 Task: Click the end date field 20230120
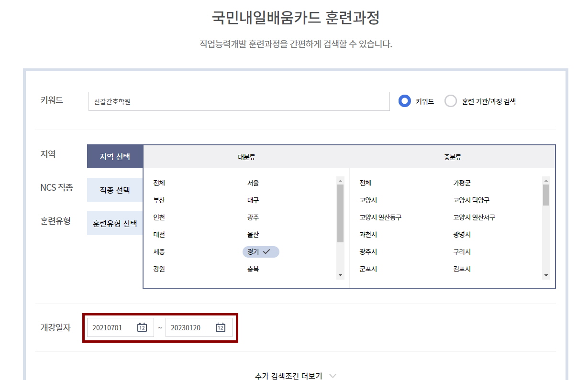190,327
